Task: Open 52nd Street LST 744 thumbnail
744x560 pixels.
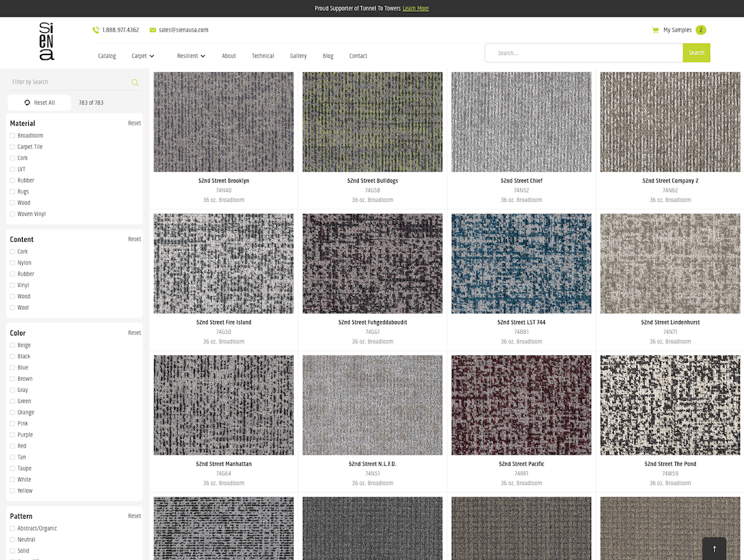Action: point(521,263)
